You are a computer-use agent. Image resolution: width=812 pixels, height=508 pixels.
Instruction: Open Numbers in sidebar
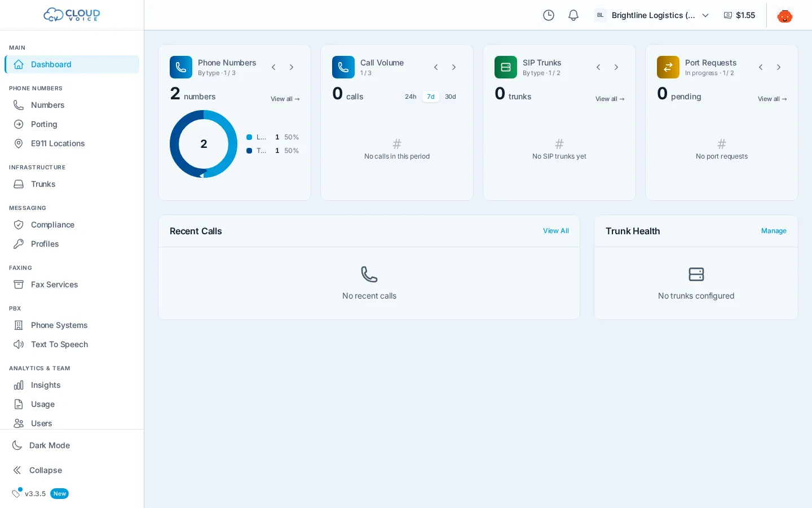pyautogui.click(x=72, y=105)
